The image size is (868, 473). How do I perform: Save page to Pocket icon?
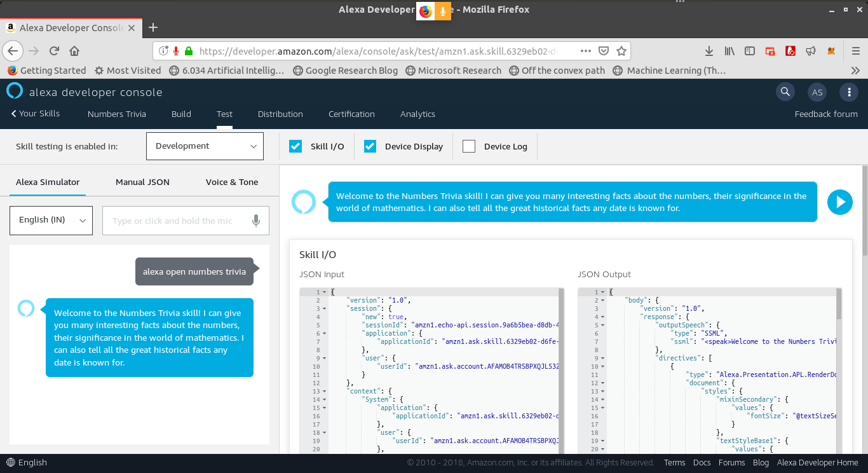coord(604,51)
